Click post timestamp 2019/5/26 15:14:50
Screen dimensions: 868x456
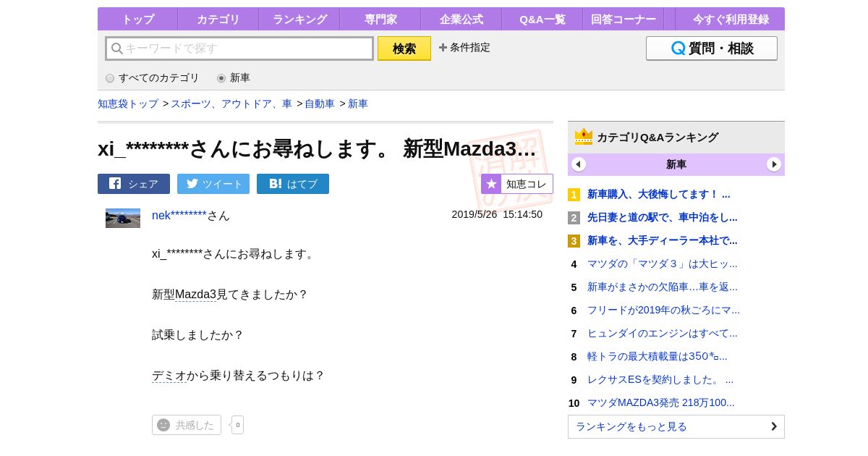point(497,214)
